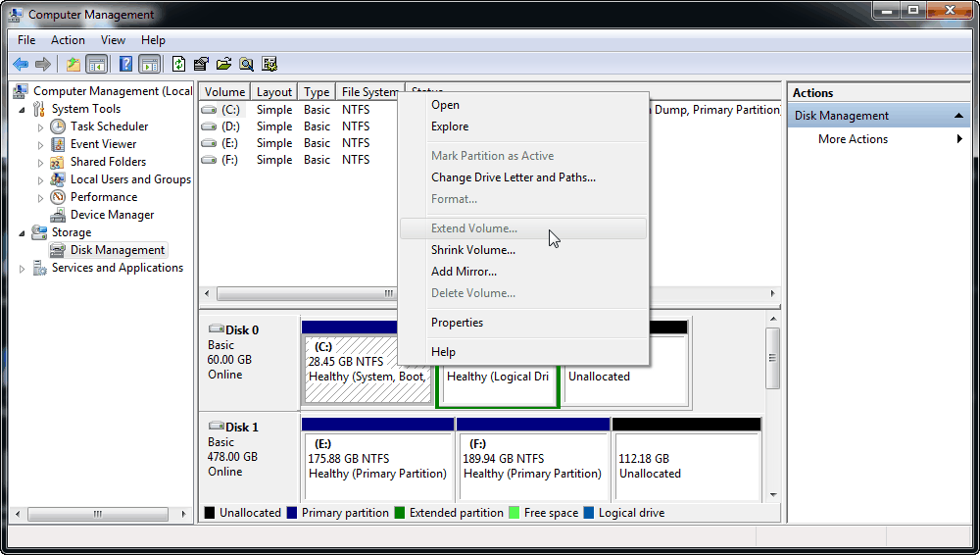Image resolution: width=980 pixels, height=555 pixels.
Task: Click the left tree pane horizontal scrollbar thumb
Action: [x=98, y=515]
